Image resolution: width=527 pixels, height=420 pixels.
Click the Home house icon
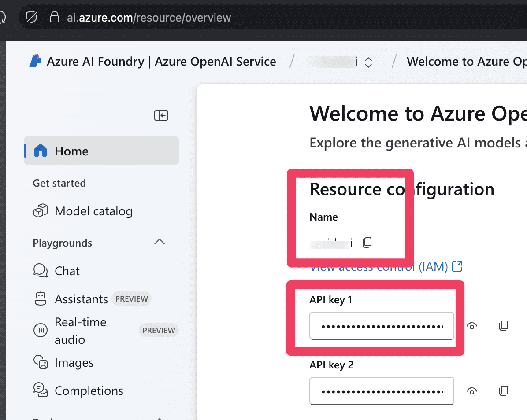point(41,151)
